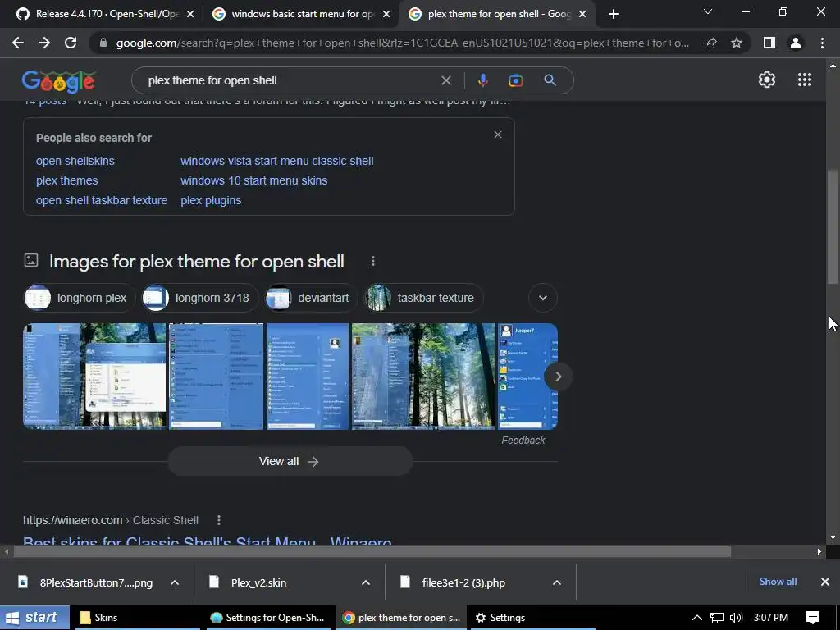Bookmark this page with the star icon
The image size is (840, 630).
point(737,43)
